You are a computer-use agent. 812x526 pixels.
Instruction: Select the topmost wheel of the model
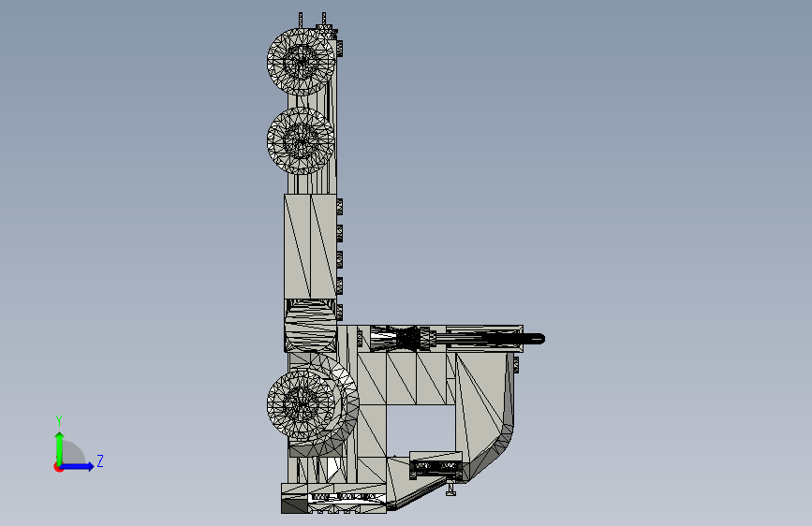pyautogui.click(x=301, y=62)
